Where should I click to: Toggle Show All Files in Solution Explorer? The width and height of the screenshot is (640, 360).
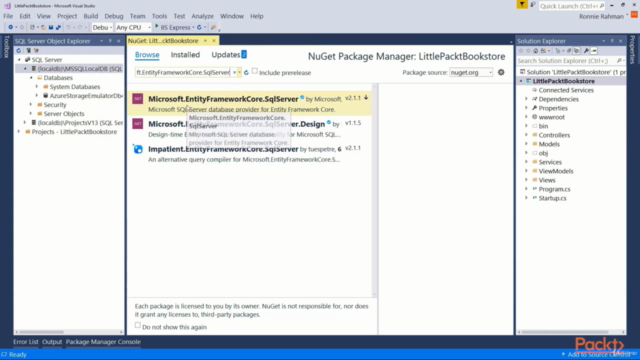pyautogui.click(x=576, y=51)
